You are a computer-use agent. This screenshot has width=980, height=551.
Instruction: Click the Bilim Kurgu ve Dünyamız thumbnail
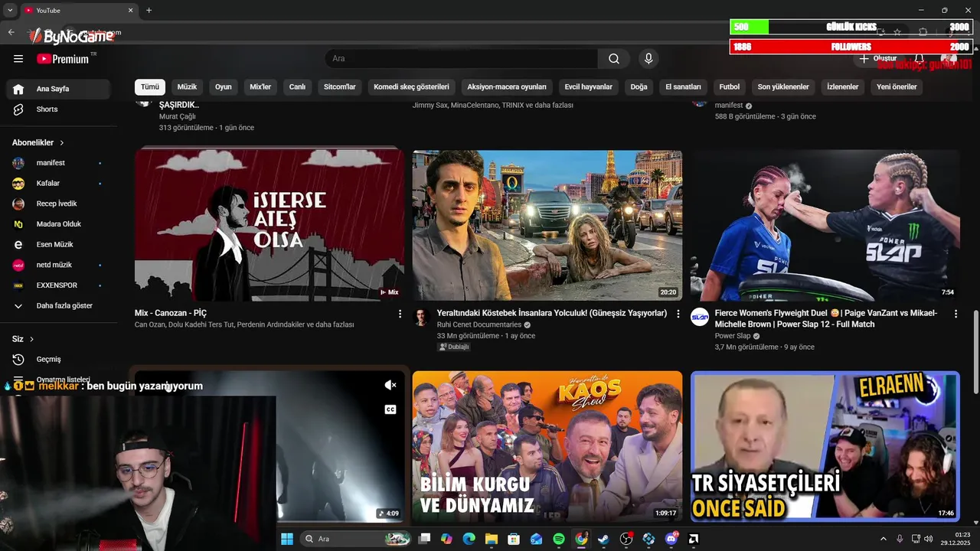pos(547,447)
